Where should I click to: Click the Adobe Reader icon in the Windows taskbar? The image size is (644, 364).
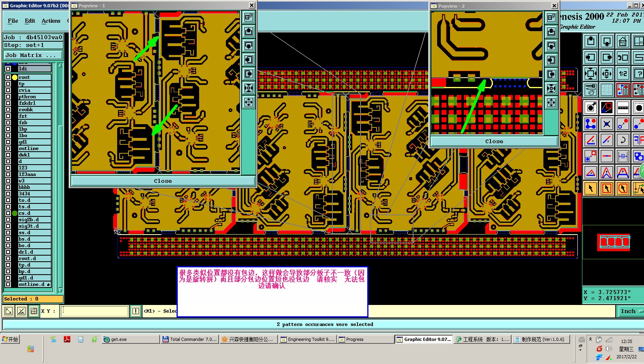click(67, 339)
